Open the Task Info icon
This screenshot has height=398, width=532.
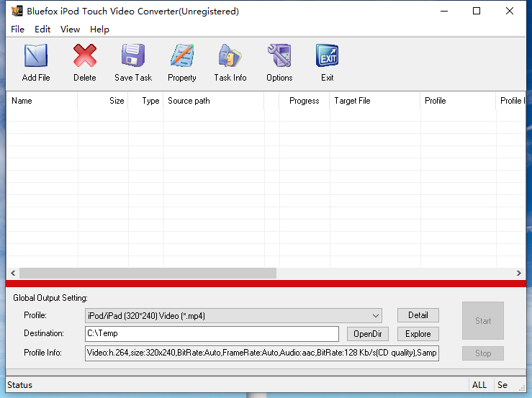(230, 55)
